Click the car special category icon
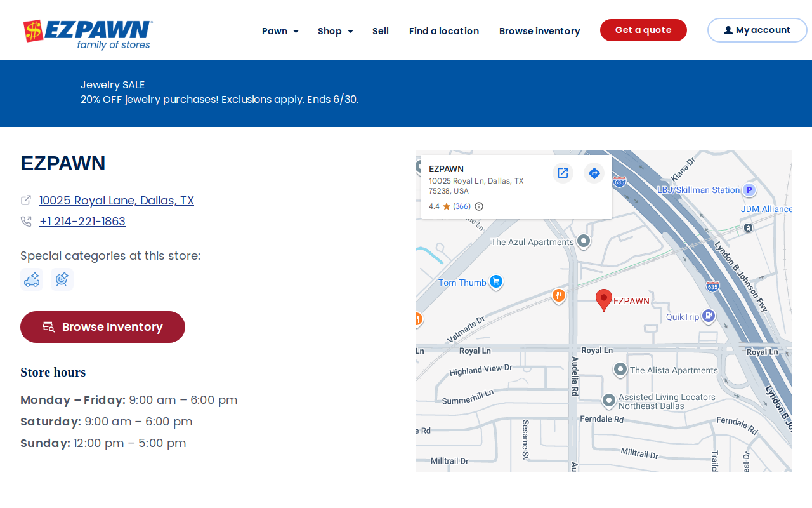 (32, 279)
